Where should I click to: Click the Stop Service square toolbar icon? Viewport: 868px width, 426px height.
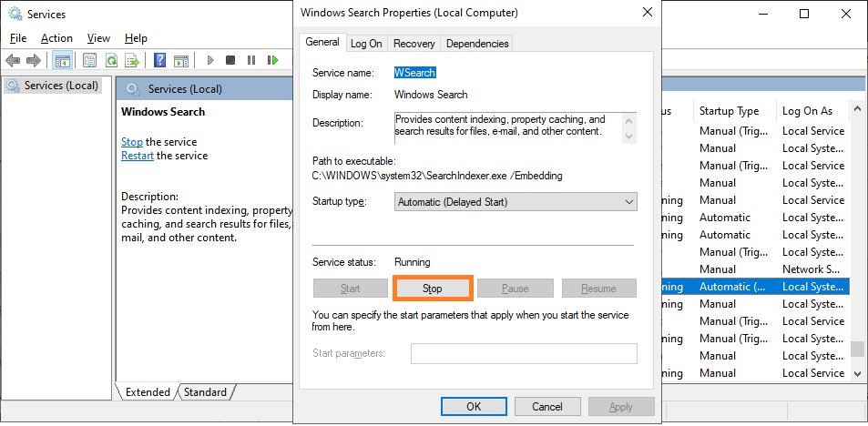coord(230,60)
